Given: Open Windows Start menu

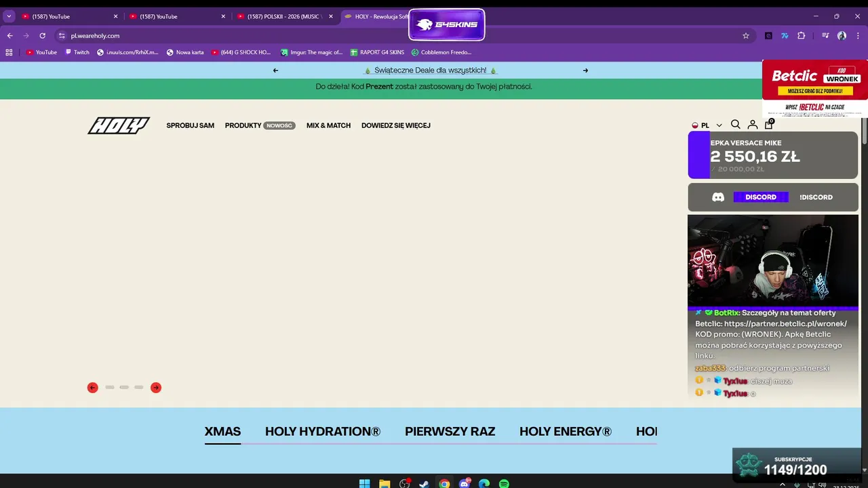Looking at the screenshot, I should 365,484.
